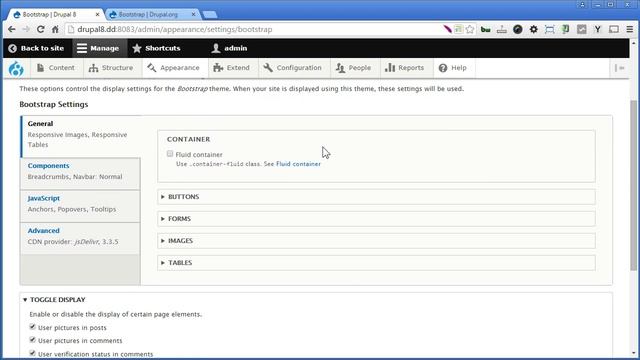640x360 pixels.
Task: Click the dark round extension icon
Action: (x=518, y=29)
